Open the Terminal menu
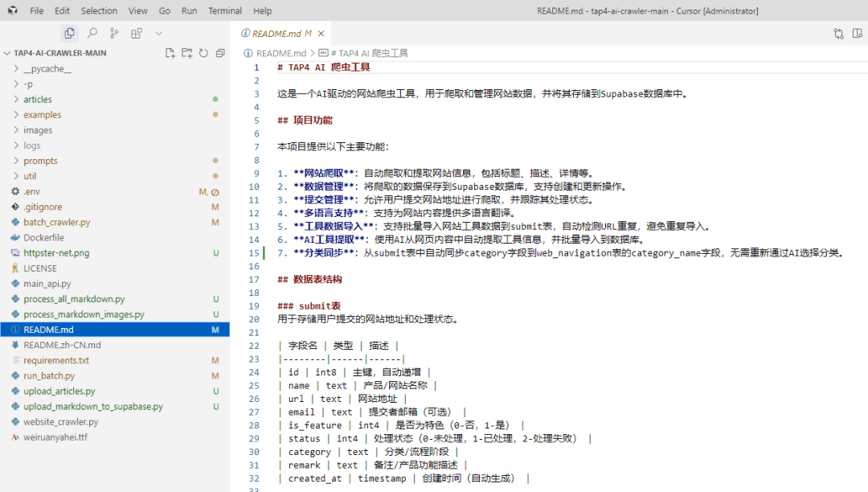 pyautogui.click(x=225, y=10)
